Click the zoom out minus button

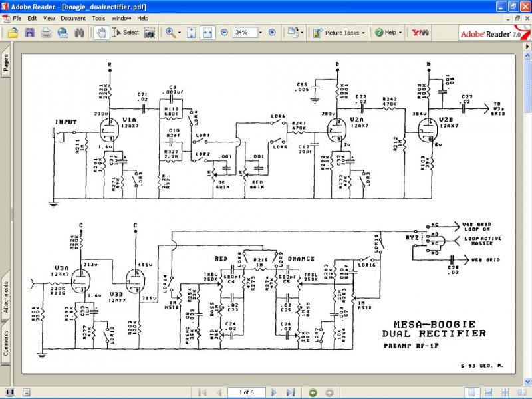[224, 32]
